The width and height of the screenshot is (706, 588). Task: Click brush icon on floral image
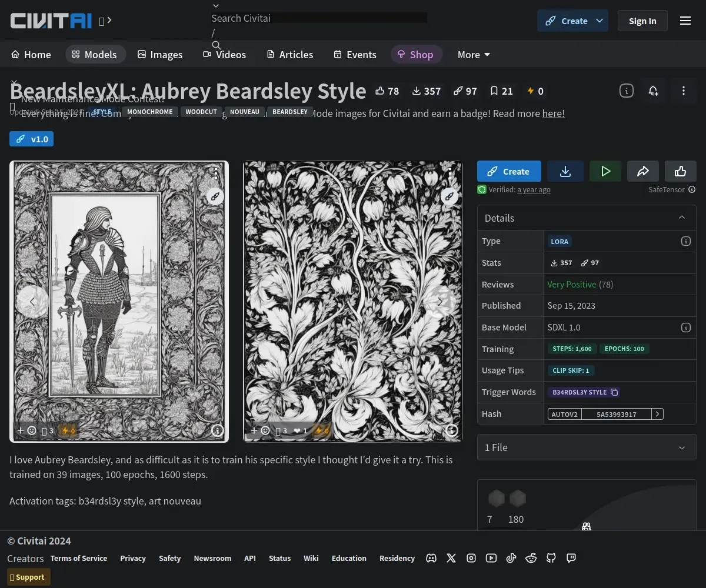[449, 196]
